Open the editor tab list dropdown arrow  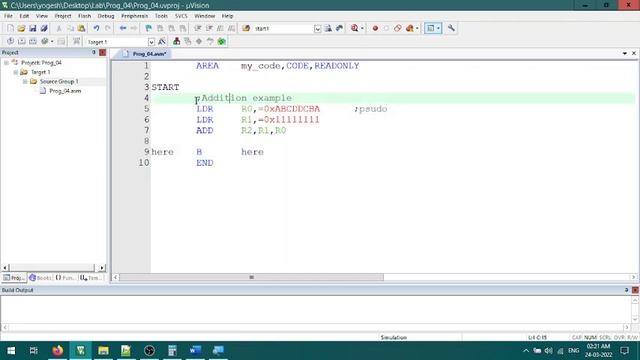[x=624, y=53]
